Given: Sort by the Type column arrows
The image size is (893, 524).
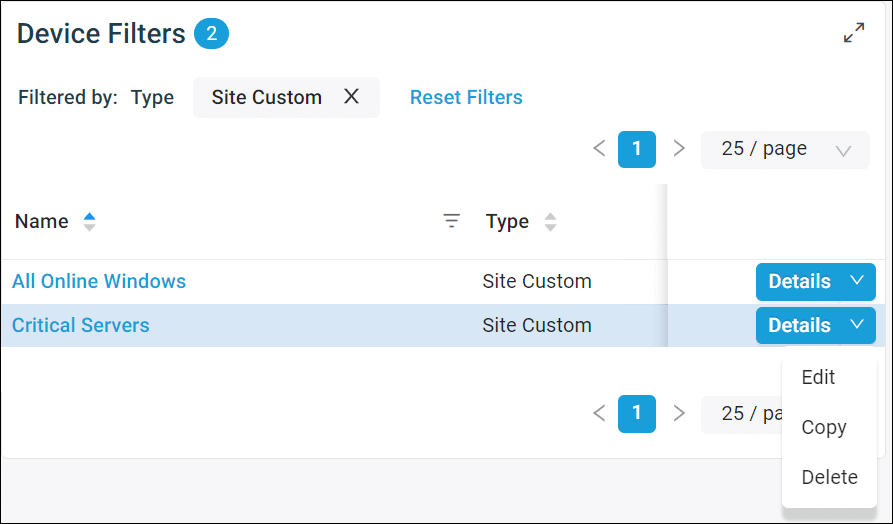Looking at the screenshot, I should click(550, 222).
